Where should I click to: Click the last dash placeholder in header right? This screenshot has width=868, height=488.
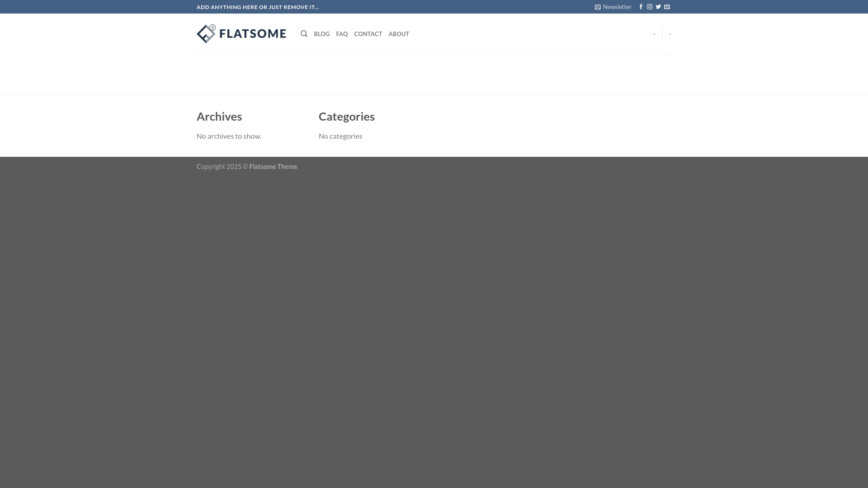click(670, 34)
